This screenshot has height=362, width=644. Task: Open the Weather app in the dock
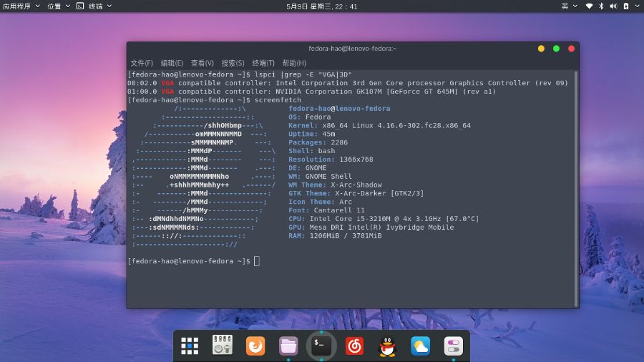pos(421,346)
